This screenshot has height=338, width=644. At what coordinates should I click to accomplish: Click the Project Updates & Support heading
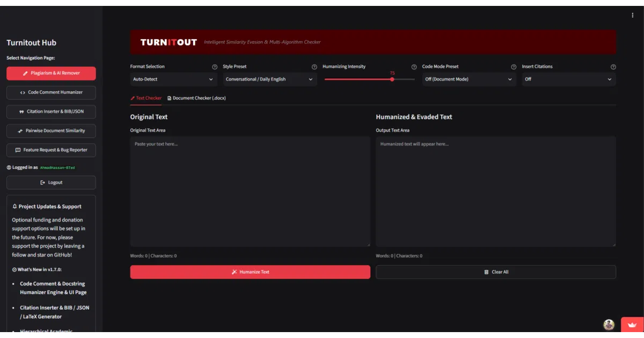[x=47, y=207]
